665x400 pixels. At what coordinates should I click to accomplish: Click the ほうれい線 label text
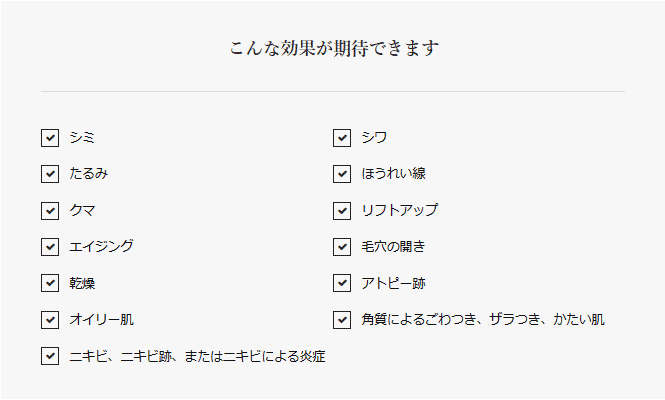pyautogui.click(x=393, y=173)
